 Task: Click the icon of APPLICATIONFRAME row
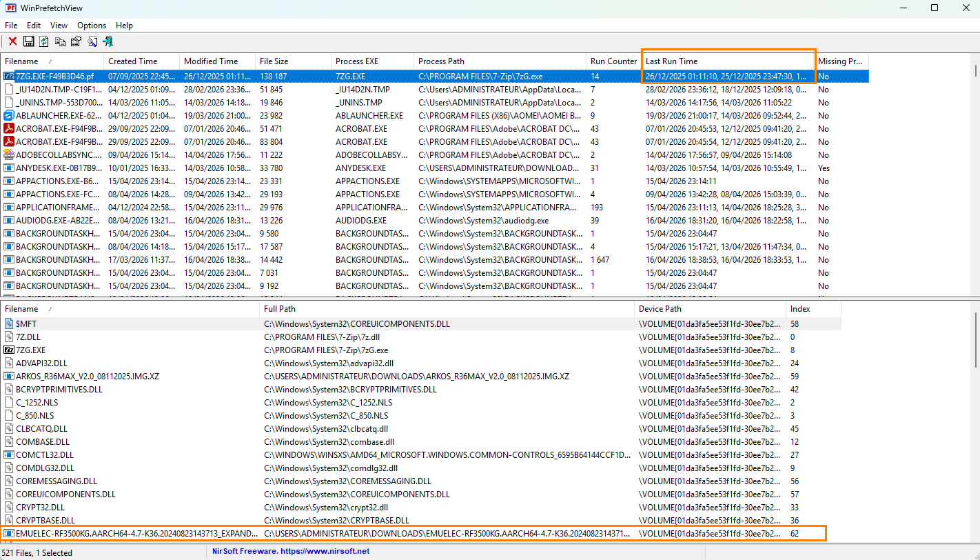click(9, 208)
